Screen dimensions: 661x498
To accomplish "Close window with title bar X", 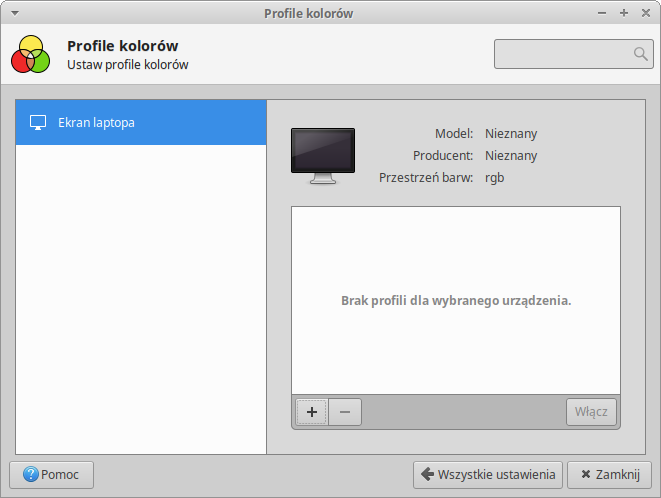I will [646, 13].
